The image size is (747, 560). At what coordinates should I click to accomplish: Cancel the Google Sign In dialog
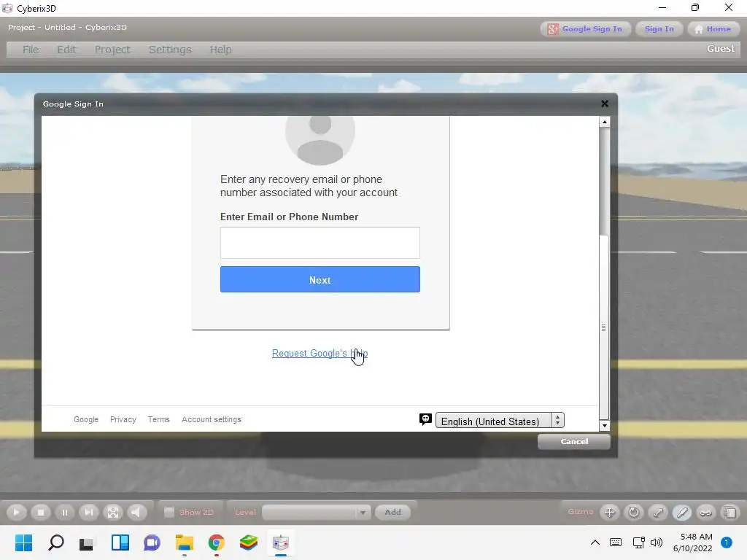[574, 441]
